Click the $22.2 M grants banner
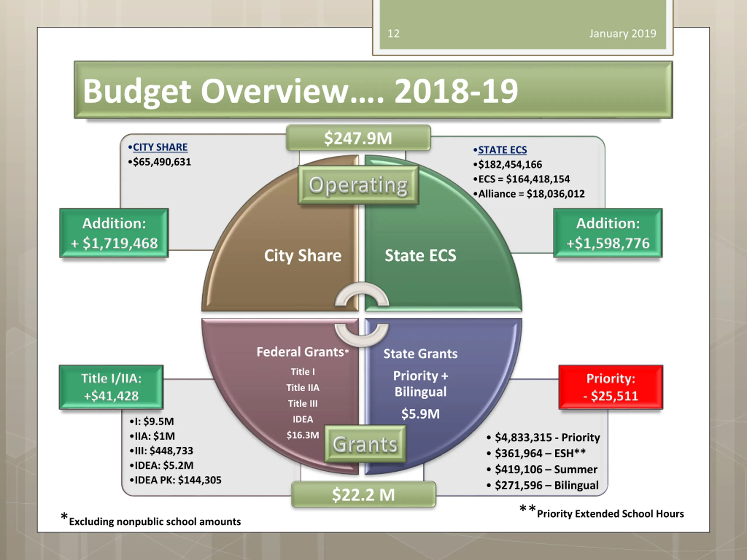Image resolution: width=747 pixels, height=560 pixels. [x=363, y=495]
